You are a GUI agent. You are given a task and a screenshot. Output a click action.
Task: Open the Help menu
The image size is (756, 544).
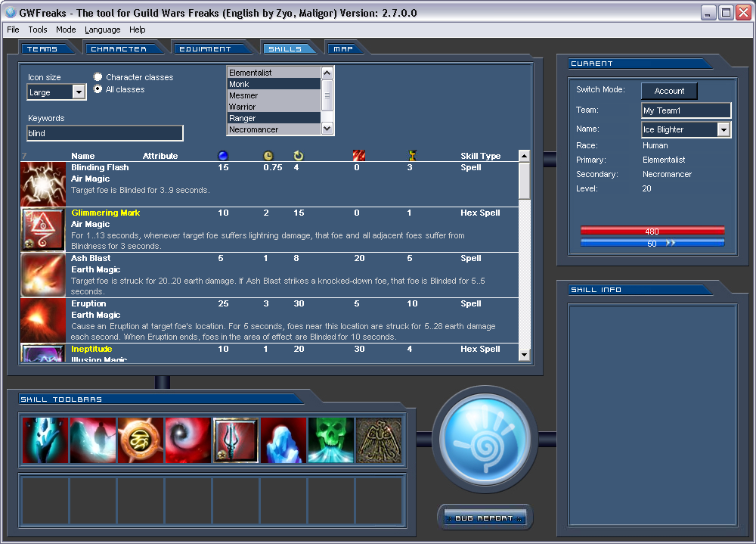pos(137,30)
